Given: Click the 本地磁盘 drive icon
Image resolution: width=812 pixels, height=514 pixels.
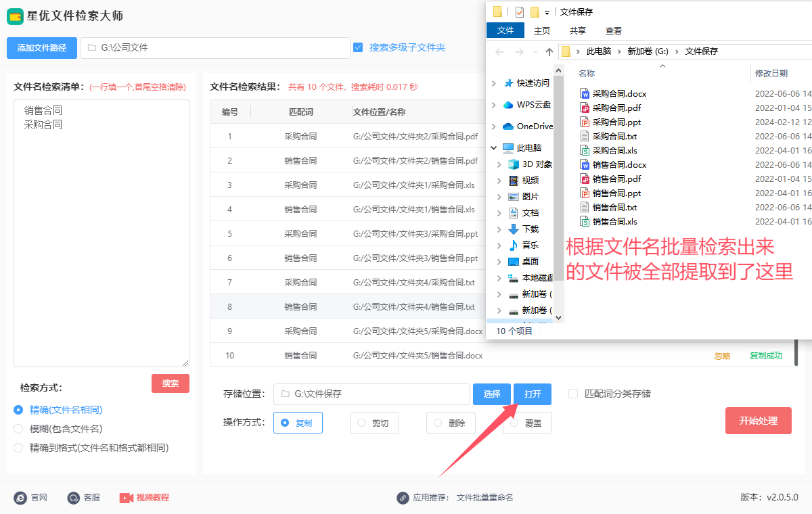Looking at the screenshot, I should pyautogui.click(x=514, y=278).
